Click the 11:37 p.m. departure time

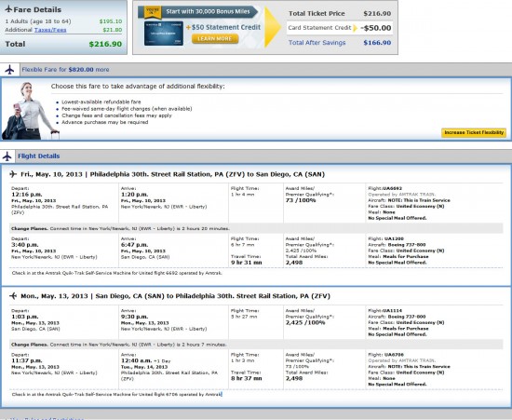click(26, 361)
